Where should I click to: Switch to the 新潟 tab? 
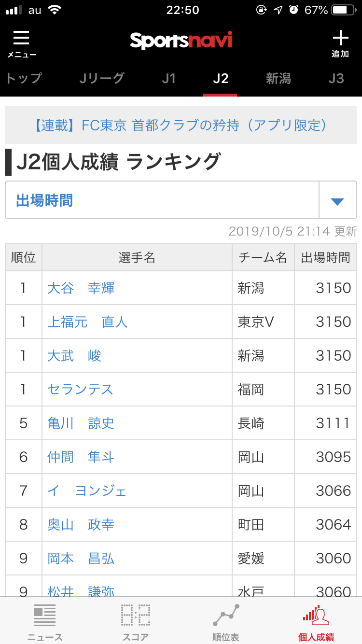(278, 78)
